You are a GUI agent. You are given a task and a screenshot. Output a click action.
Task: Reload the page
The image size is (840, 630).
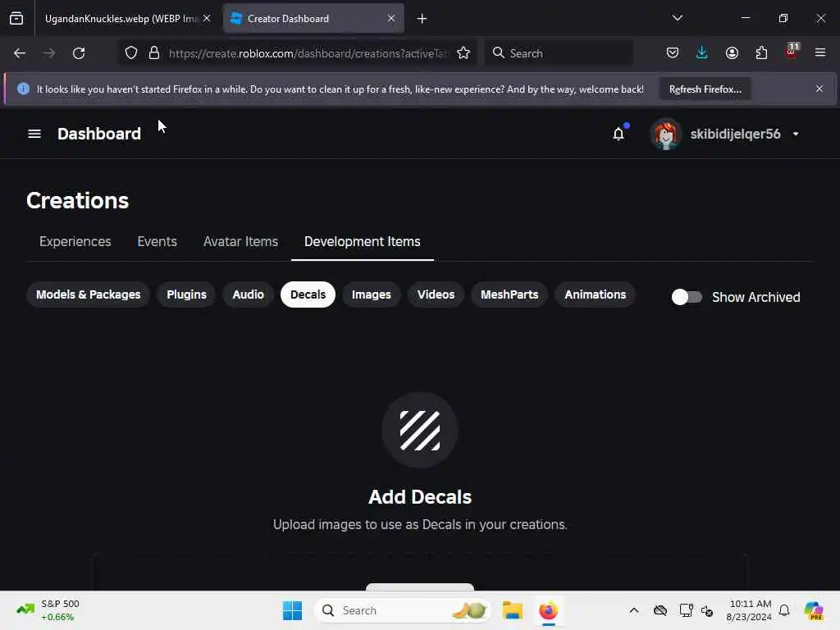(79, 53)
